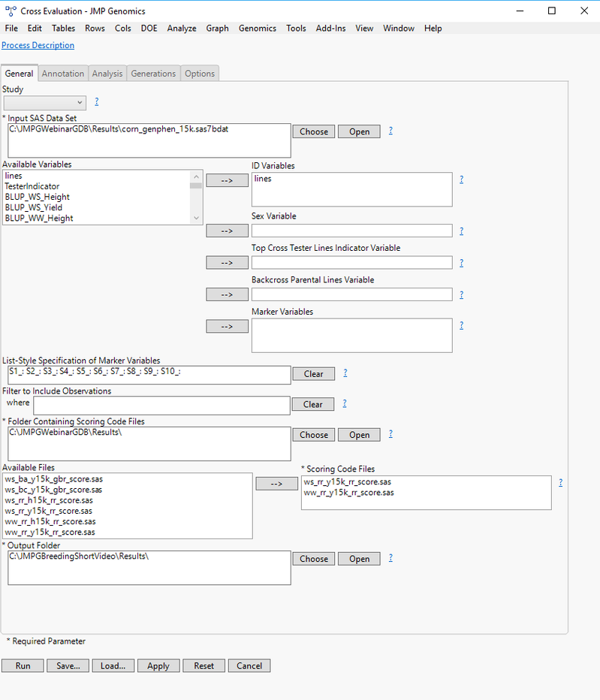This screenshot has height=700, width=600.
Task: Clear the Filter to Include Observations field
Action: tap(313, 404)
